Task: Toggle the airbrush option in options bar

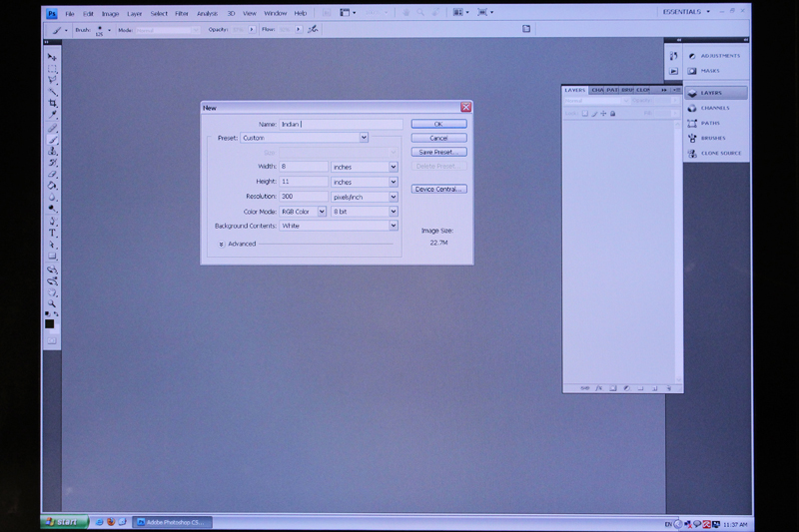Action: point(313,30)
